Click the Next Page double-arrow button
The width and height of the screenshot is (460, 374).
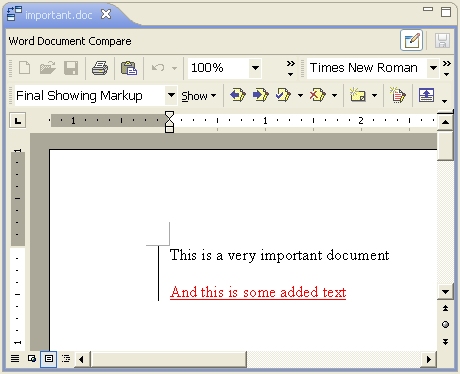click(x=445, y=342)
